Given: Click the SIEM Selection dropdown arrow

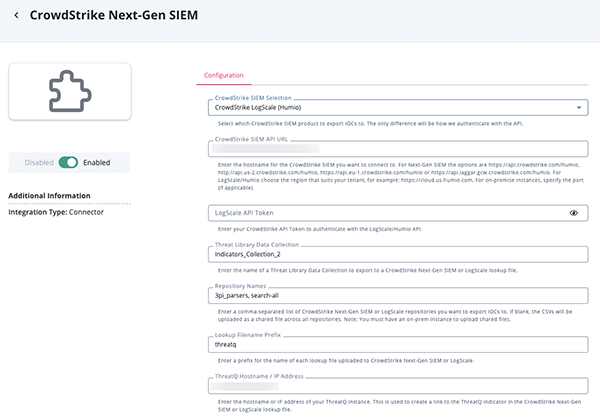Looking at the screenshot, I should click(579, 108).
